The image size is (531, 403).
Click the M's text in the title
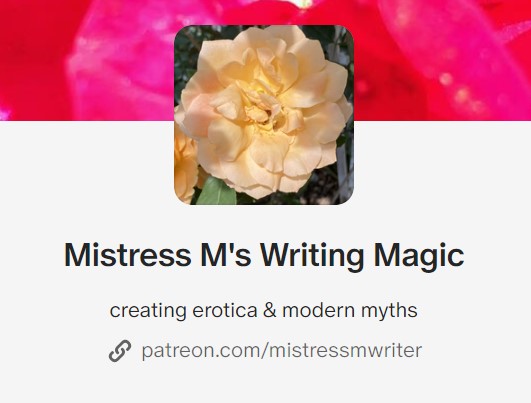point(226,254)
